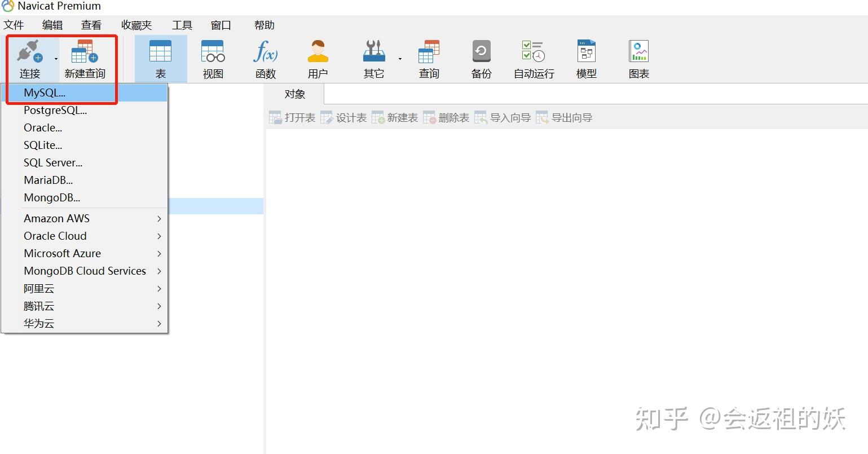Choose MongoDB... connection type

point(85,198)
